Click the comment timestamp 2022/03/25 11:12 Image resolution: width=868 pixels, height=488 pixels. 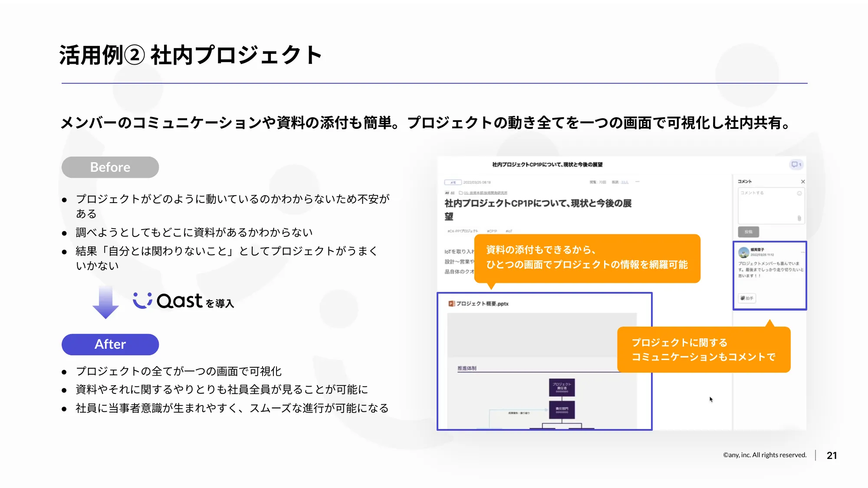pyautogui.click(x=762, y=255)
